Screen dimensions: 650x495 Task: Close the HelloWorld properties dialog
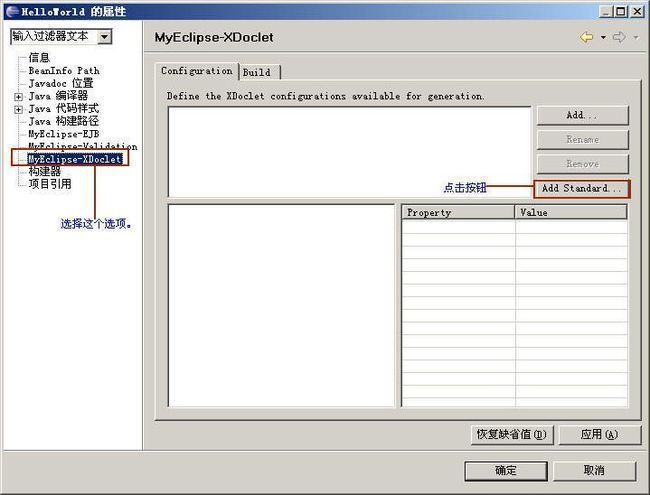pyautogui.click(x=637, y=12)
